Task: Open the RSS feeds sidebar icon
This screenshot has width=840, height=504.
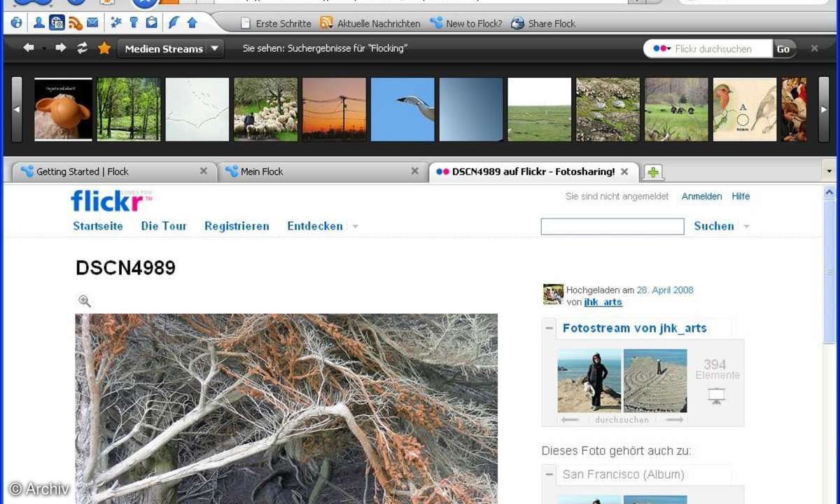Action: [x=75, y=23]
